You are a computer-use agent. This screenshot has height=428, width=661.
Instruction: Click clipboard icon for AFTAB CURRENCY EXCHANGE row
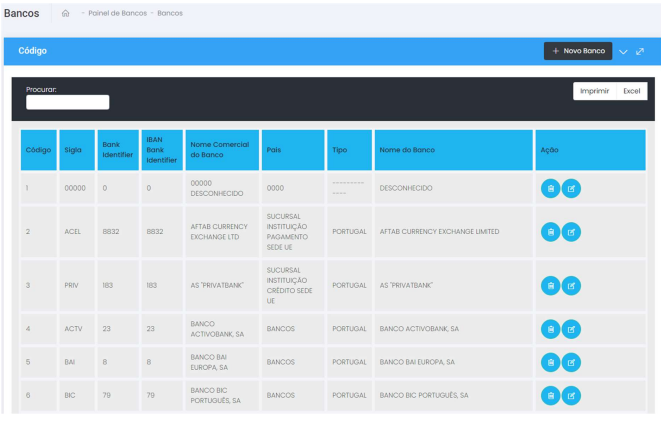point(551,232)
